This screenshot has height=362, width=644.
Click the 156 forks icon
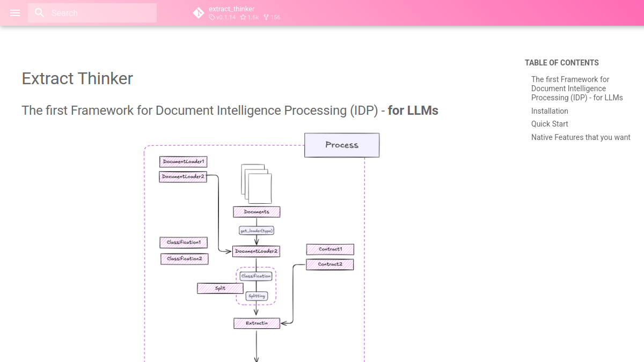coord(266,17)
